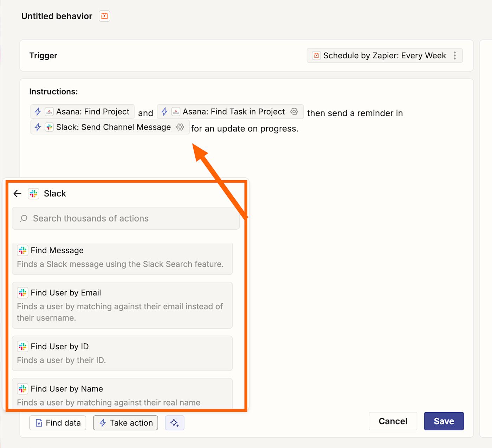Choose the Find User by Name action
Viewport: 492px width, 448px height.
point(122,394)
